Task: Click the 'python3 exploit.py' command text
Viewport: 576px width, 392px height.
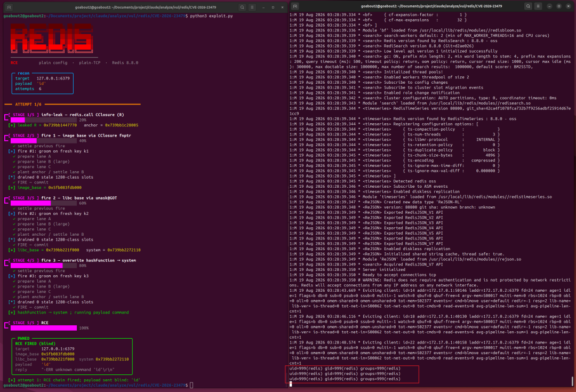Action: [x=211, y=16]
